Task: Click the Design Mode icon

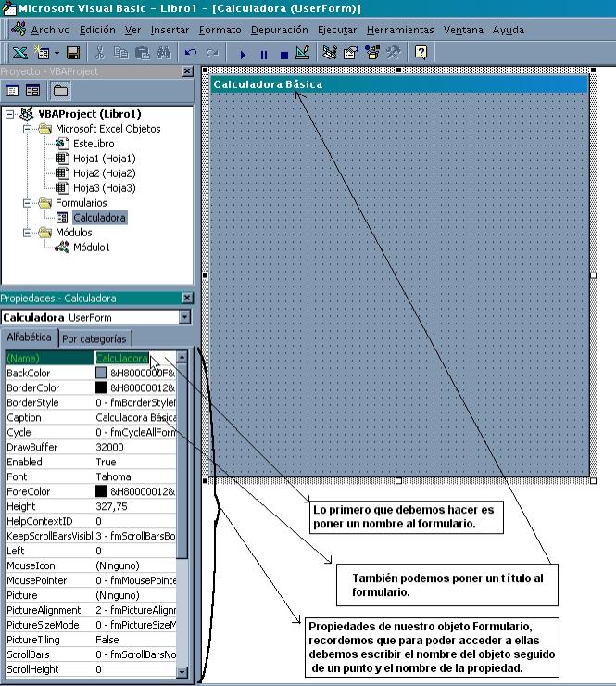Action: (302, 54)
